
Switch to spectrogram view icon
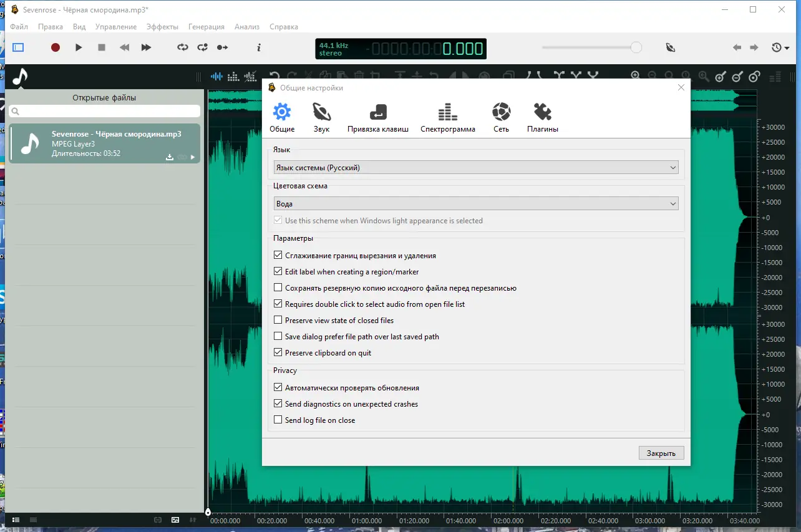point(233,77)
